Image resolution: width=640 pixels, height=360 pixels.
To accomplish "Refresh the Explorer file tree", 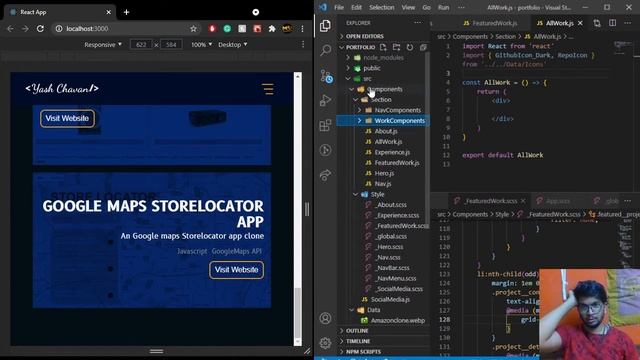I will tap(410, 47).
